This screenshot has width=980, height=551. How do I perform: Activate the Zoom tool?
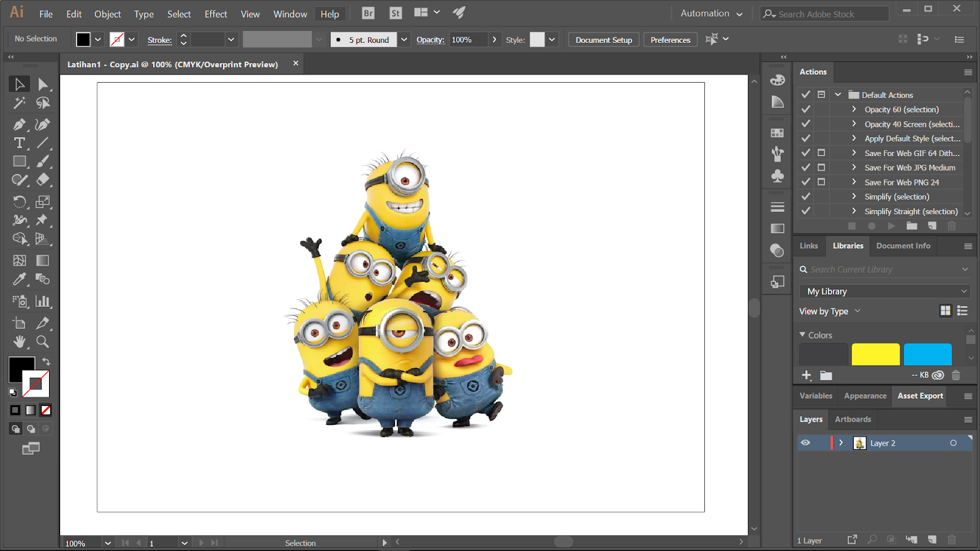point(42,342)
